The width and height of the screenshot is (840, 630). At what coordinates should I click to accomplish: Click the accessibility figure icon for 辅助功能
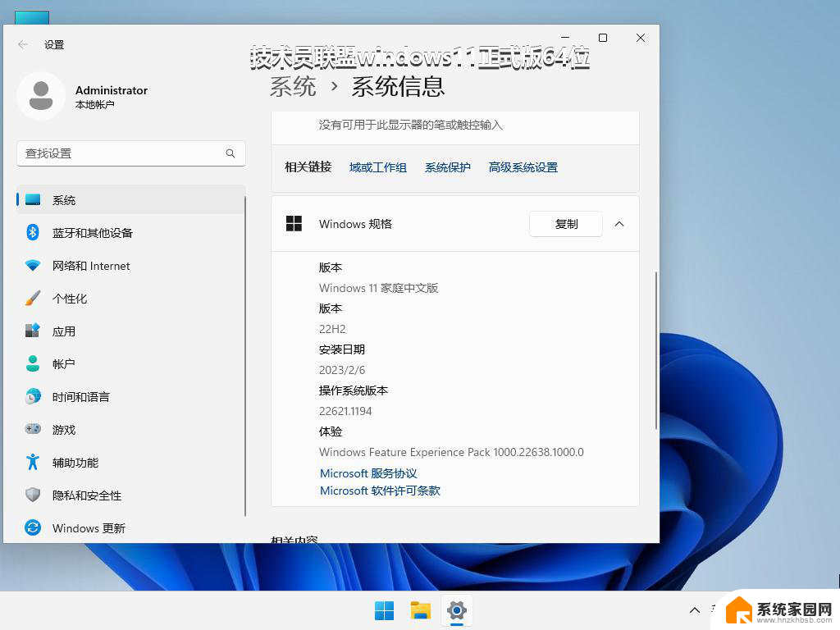(33, 462)
